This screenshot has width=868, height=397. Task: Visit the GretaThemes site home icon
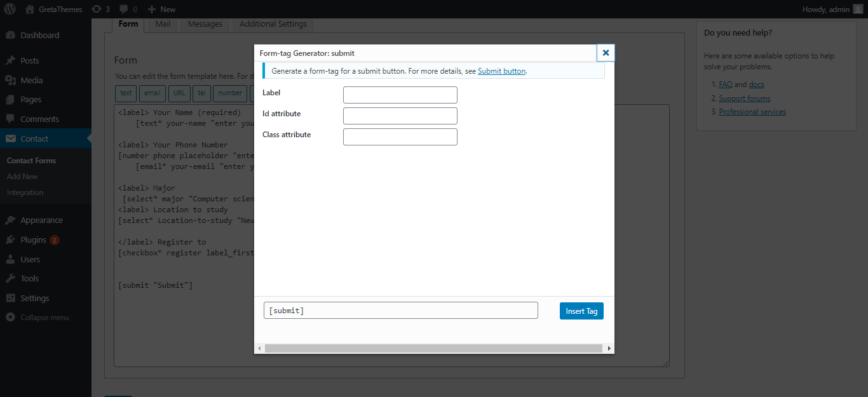pyautogui.click(x=30, y=9)
